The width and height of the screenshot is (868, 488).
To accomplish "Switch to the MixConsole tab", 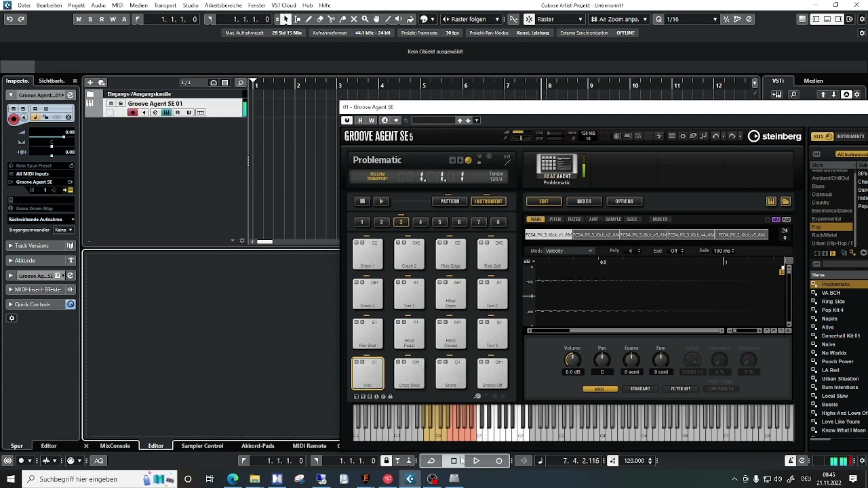I will click(x=115, y=446).
